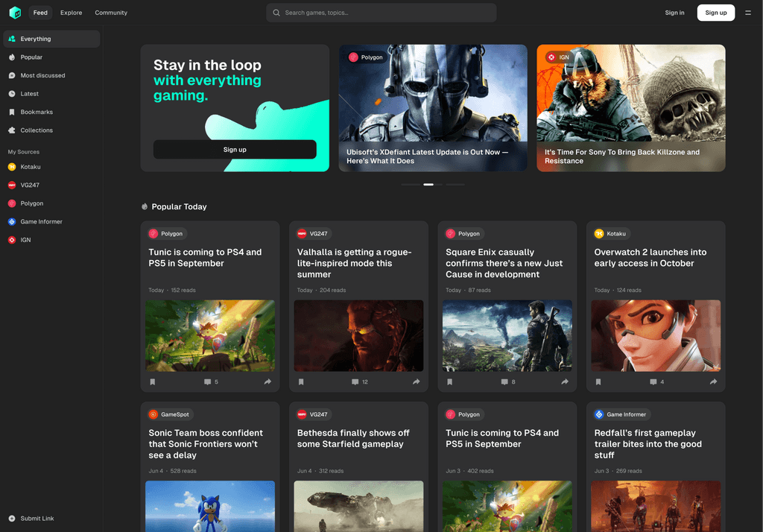Click the flame icon beside Popular Today
Screen dimensions: 763x532
click(145, 206)
